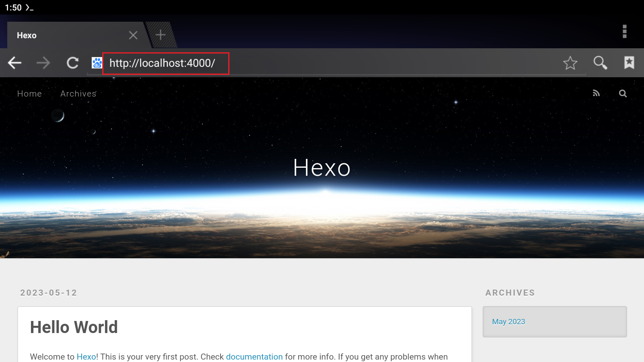Screen dimensions: 644x362
Task: Follow the documentation link
Action: point(254,357)
